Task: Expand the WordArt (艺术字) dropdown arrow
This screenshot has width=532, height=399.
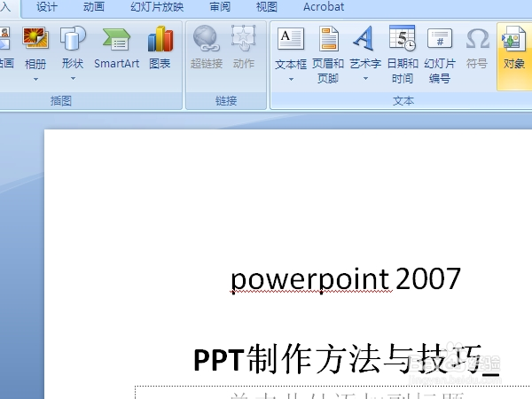Action: coord(365,79)
